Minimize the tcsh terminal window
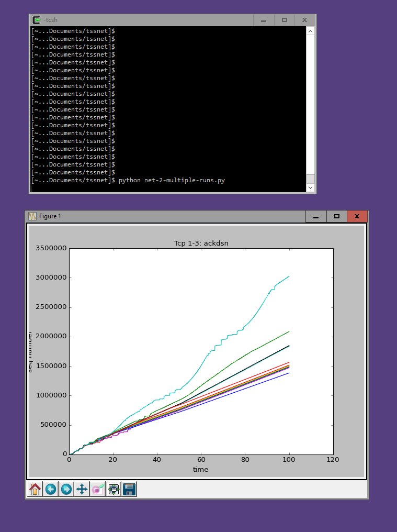Image resolution: width=397 pixels, height=532 pixels. [x=264, y=20]
